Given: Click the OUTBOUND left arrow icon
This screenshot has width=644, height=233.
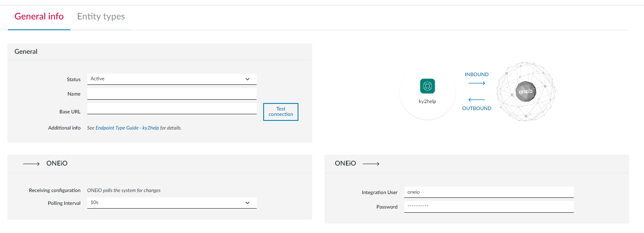Looking at the screenshot, I should point(476,100).
